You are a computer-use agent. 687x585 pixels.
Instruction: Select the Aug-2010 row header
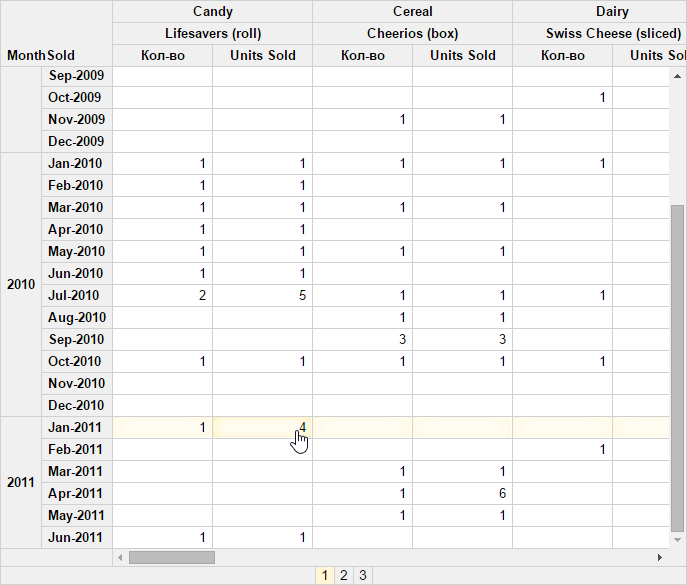pyautogui.click(x=77, y=317)
